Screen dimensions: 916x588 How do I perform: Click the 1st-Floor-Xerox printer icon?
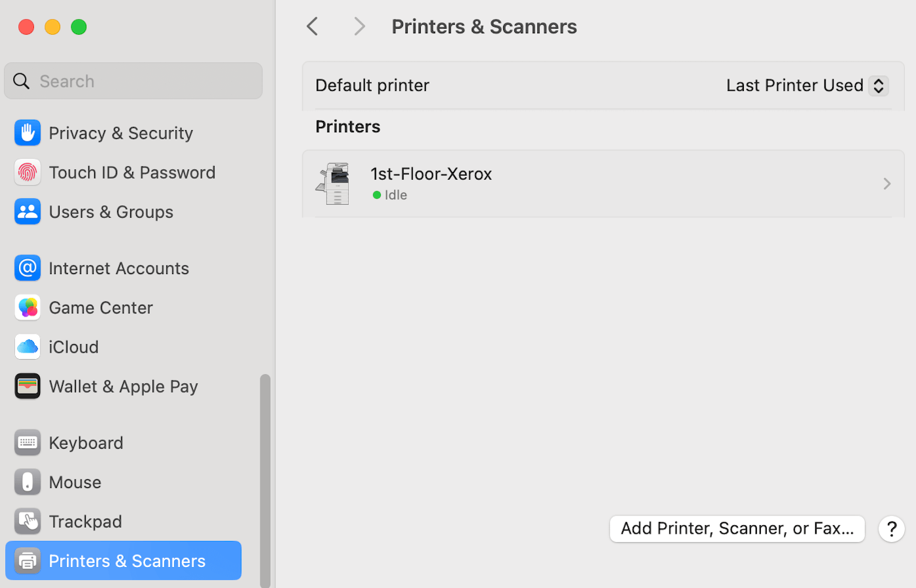click(x=334, y=184)
